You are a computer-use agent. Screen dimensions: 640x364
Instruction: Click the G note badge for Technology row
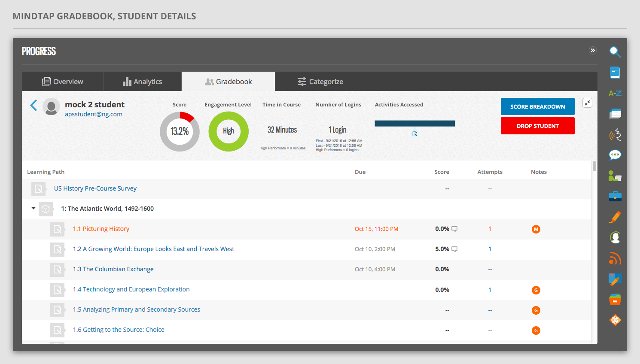pos(536,290)
